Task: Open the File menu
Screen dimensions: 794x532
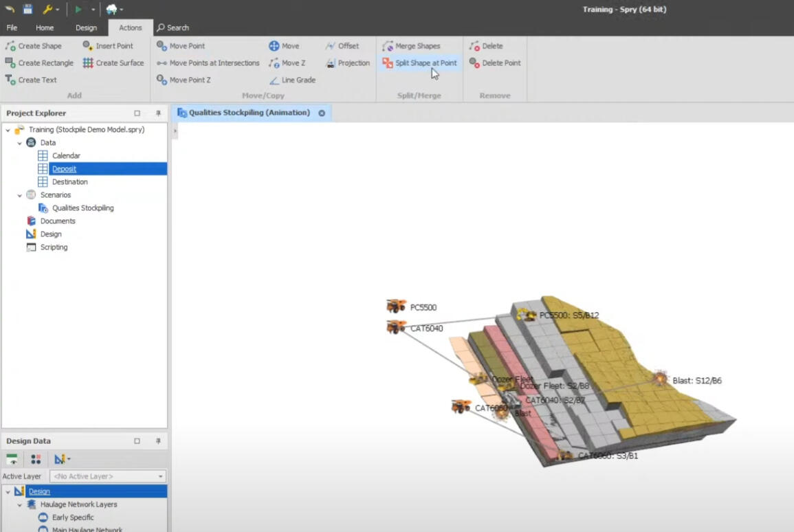Action: 12,28
